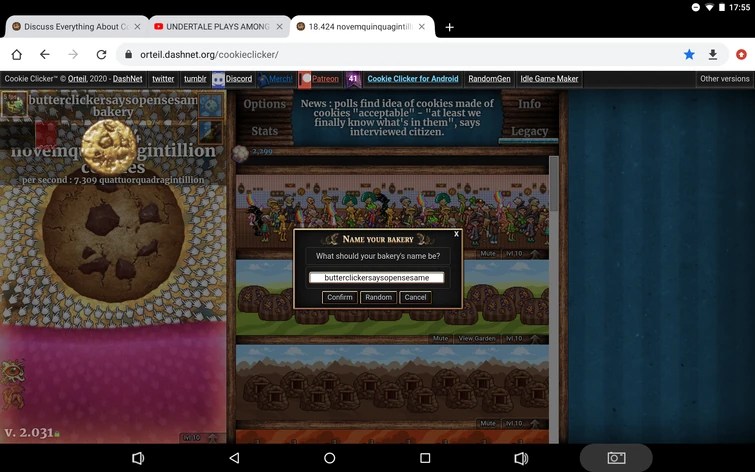The image size is (755, 472).
Task: Tap the Android back navigation button
Action: click(x=234, y=458)
